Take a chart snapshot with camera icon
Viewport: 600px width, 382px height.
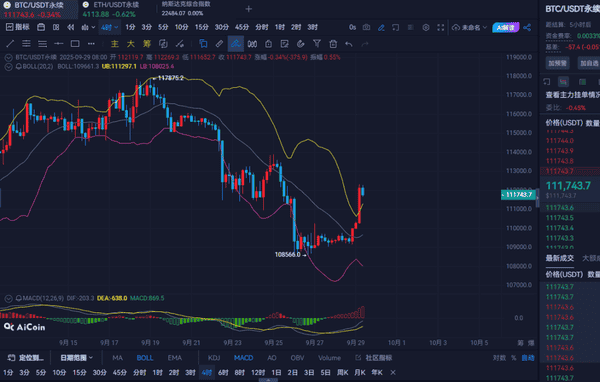pyautogui.click(x=366, y=27)
